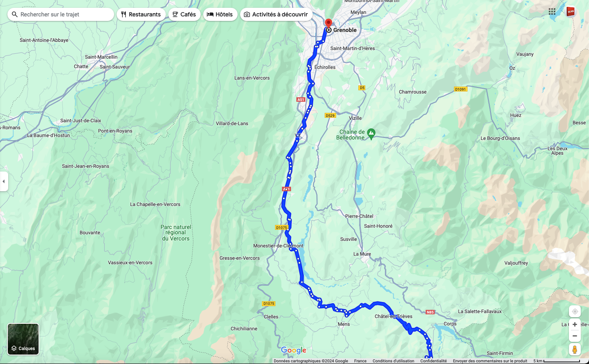Viewport: 589px width, 364px height.
Task: Open Confidentialité link in footer
Action: (433, 361)
